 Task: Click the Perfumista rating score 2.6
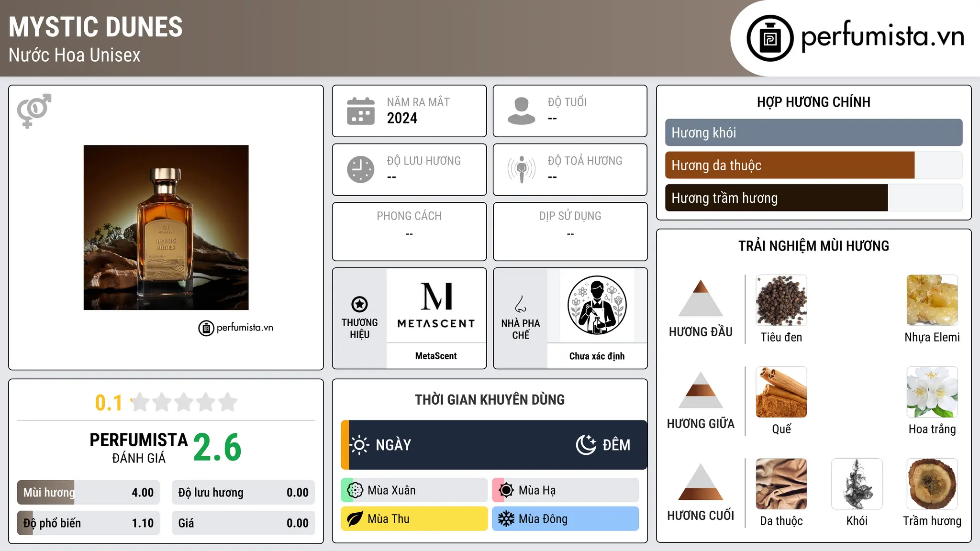coord(217,447)
